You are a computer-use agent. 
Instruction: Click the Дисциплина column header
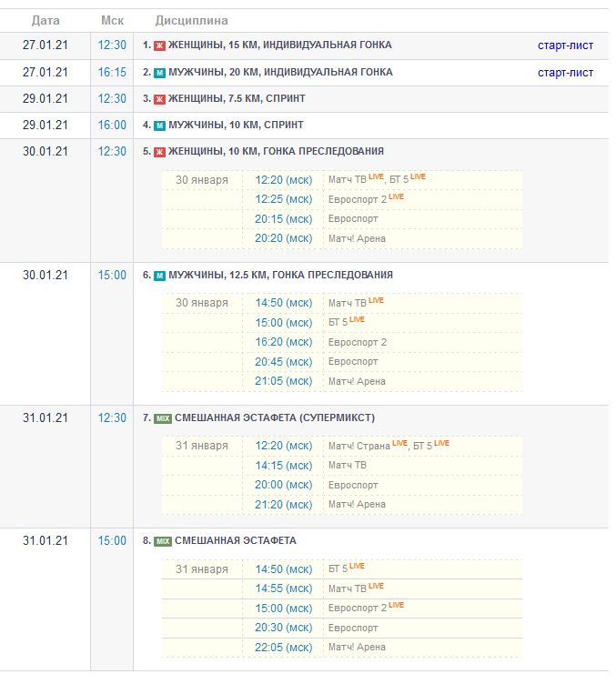pos(192,20)
